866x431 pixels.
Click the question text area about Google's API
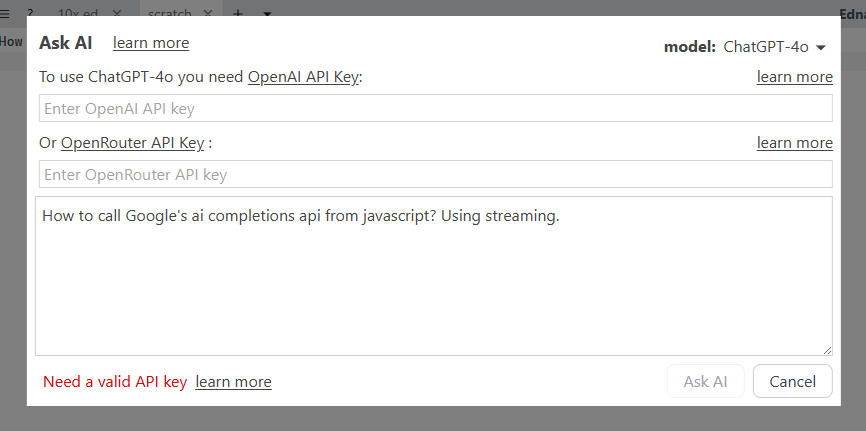coord(434,276)
